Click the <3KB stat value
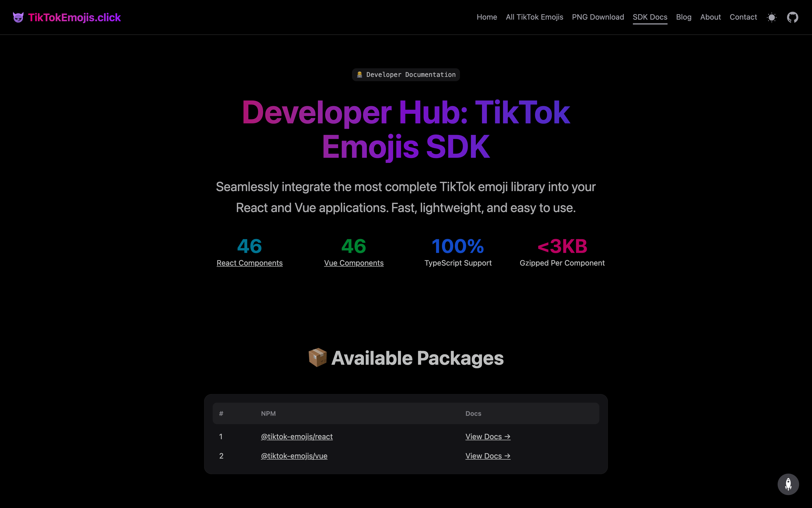Image resolution: width=812 pixels, height=508 pixels. pos(562,246)
